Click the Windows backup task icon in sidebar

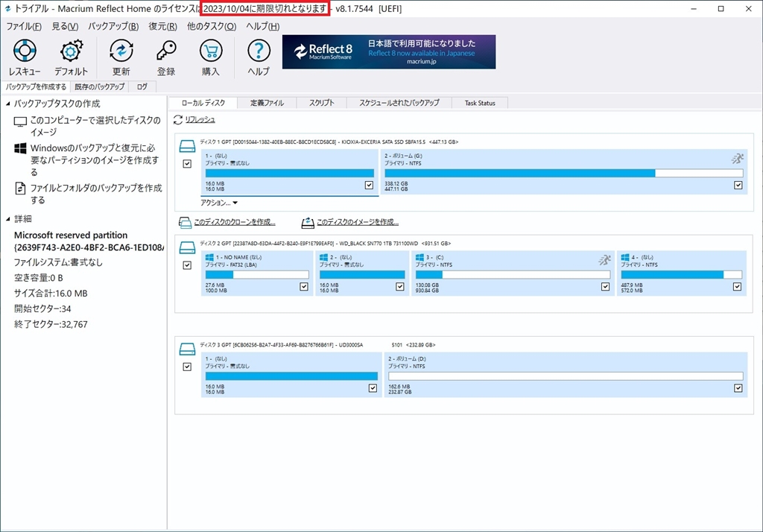21,149
